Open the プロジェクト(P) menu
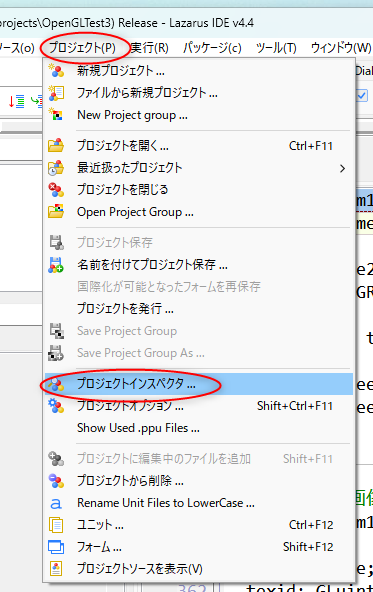 coord(82,48)
